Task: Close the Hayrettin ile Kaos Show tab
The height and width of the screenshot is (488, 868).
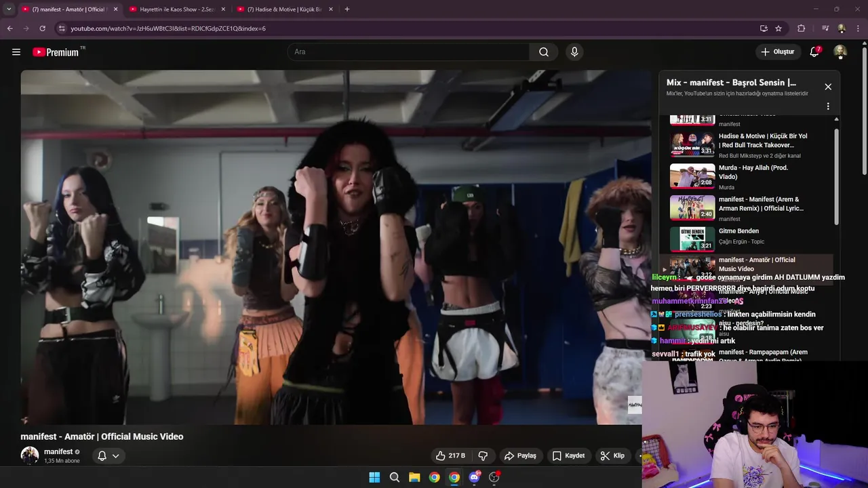Action: click(x=223, y=9)
